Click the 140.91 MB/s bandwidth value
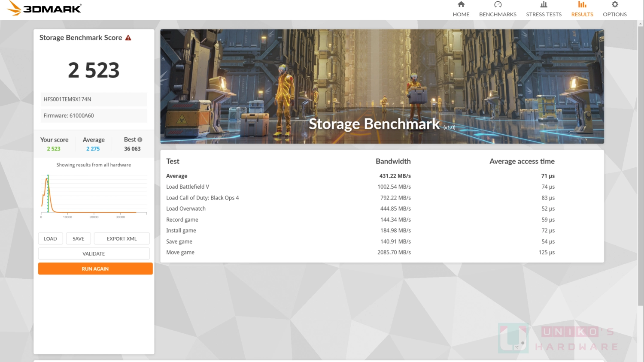 [395, 241]
